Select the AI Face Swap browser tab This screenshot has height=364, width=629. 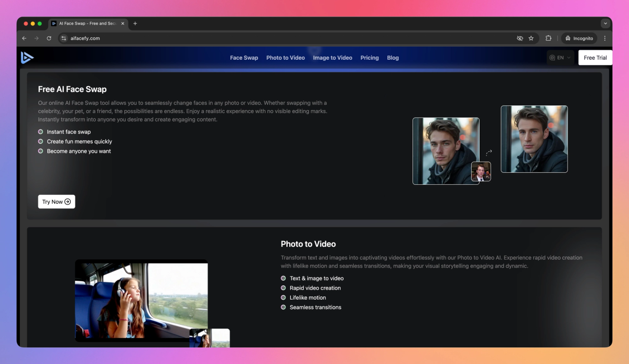tap(88, 24)
